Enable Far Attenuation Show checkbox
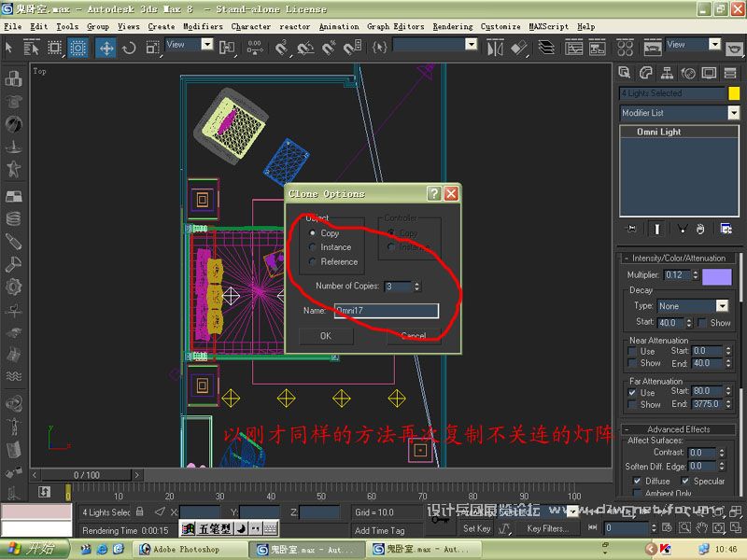Screen dimensions: 747x560 coord(632,404)
